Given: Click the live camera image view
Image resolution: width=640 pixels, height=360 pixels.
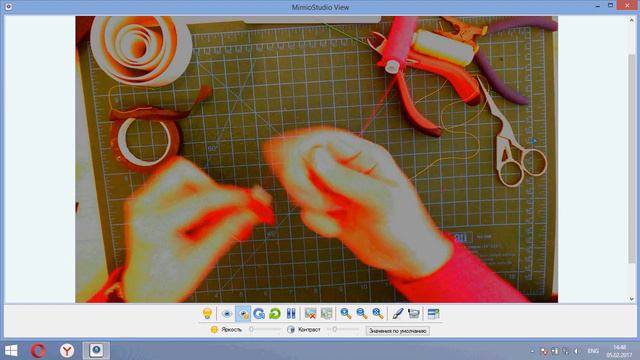Looking at the screenshot, I should (x=316, y=159).
